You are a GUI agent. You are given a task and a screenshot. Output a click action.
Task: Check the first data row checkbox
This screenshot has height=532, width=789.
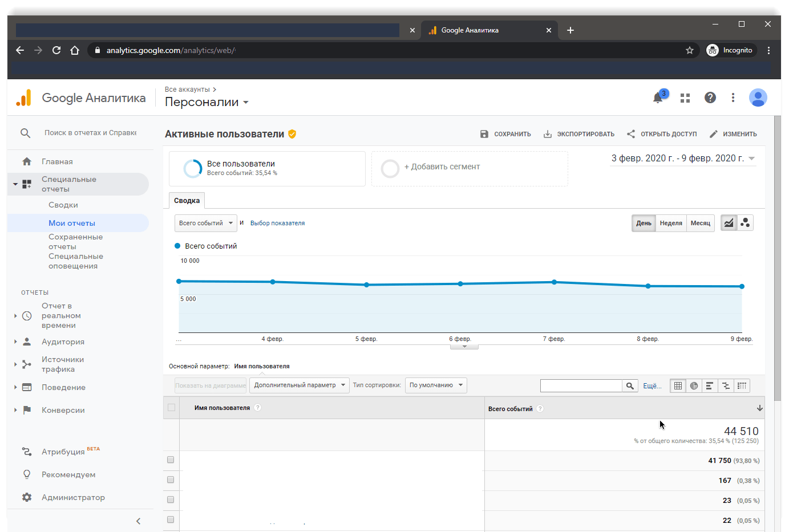tap(171, 460)
